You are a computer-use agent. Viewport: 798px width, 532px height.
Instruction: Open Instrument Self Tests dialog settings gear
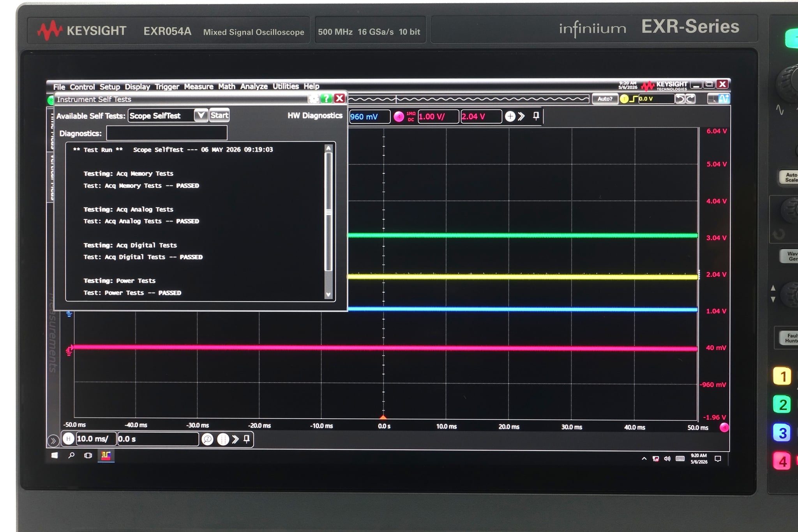tap(313, 99)
